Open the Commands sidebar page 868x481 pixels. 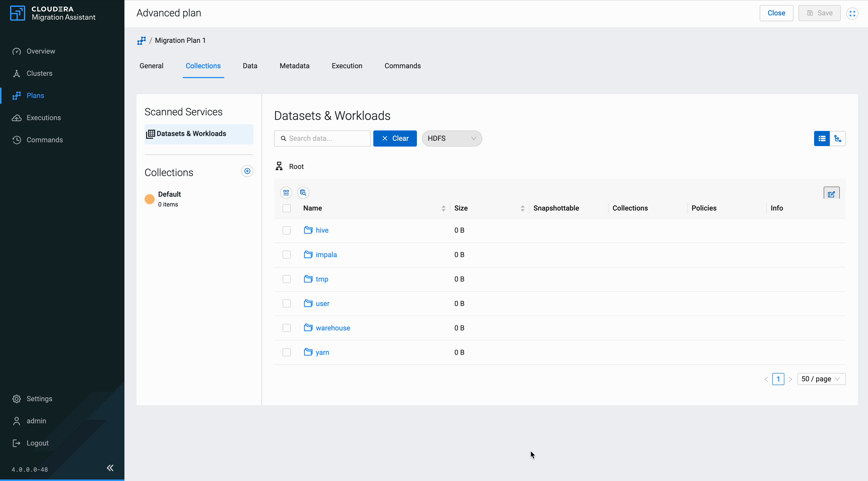point(45,140)
